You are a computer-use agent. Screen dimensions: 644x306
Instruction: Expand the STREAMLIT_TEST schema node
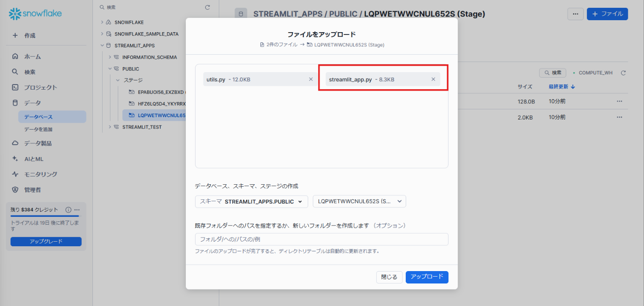pos(110,127)
